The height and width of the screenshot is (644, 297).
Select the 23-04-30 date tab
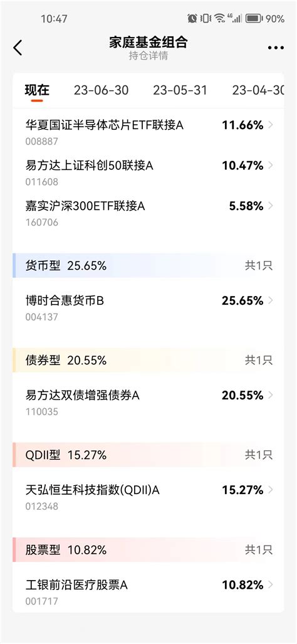258,90
